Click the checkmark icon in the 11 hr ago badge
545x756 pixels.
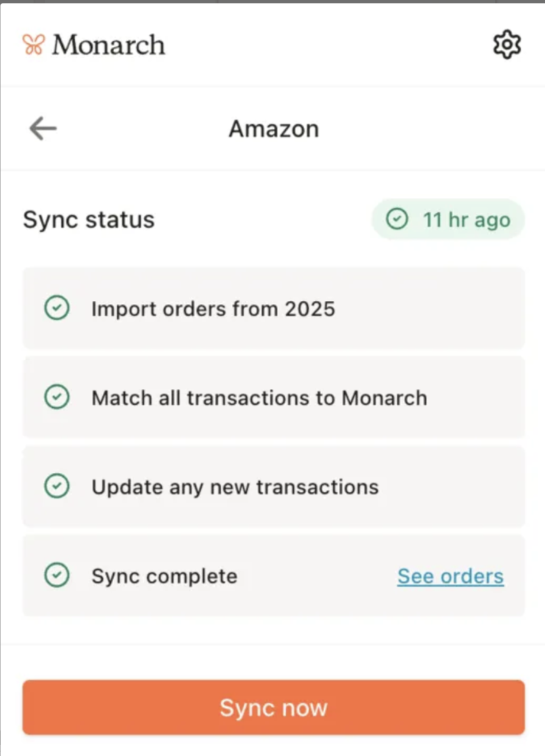pos(397,219)
